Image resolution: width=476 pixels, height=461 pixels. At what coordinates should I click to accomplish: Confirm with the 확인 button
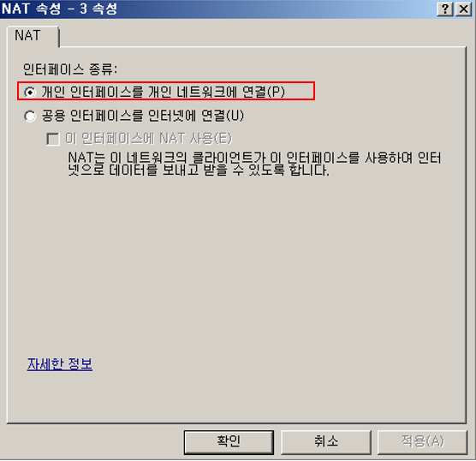pyautogui.click(x=229, y=442)
